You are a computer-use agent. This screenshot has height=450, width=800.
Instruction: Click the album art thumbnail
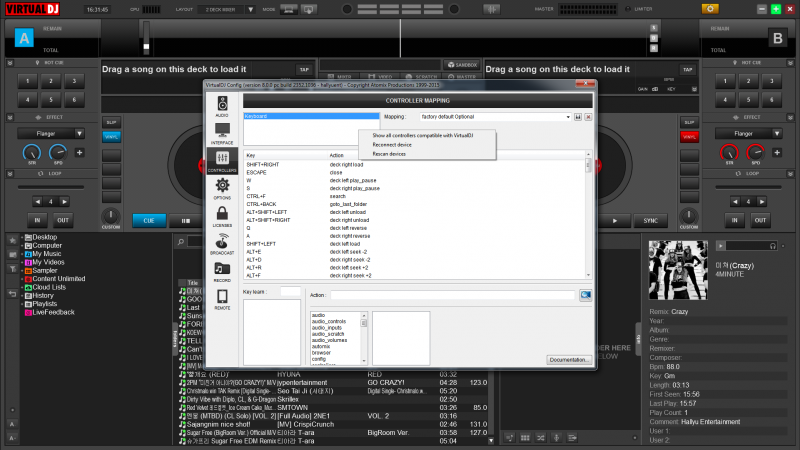pyautogui.click(x=678, y=270)
